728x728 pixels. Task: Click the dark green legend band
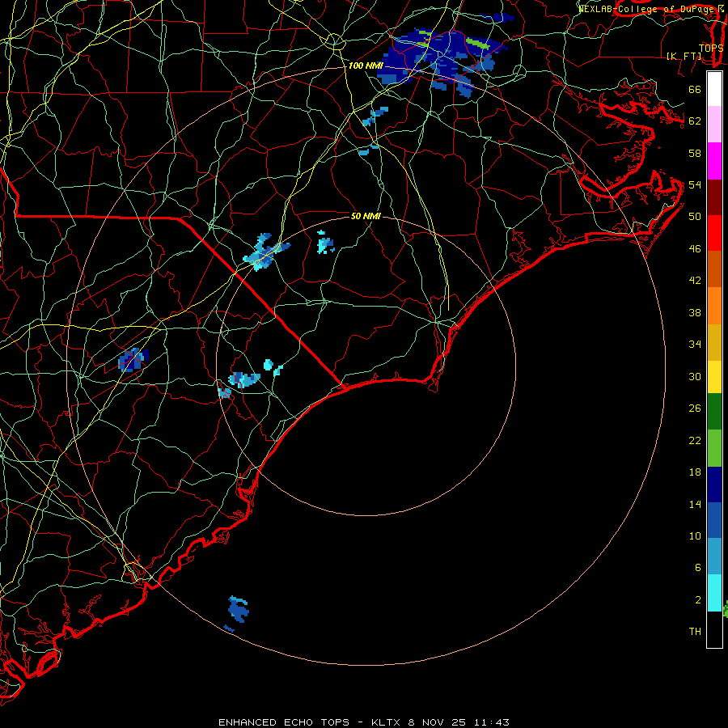point(714,412)
